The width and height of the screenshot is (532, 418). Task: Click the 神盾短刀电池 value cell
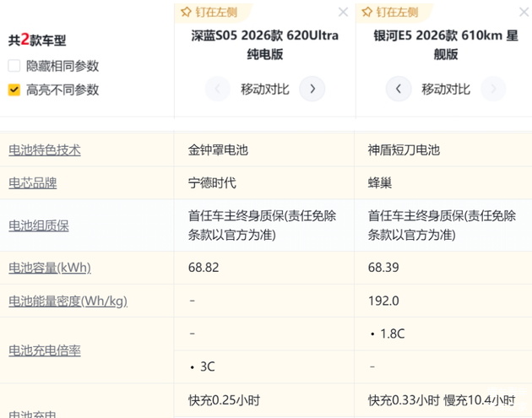pyautogui.click(x=404, y=150)
